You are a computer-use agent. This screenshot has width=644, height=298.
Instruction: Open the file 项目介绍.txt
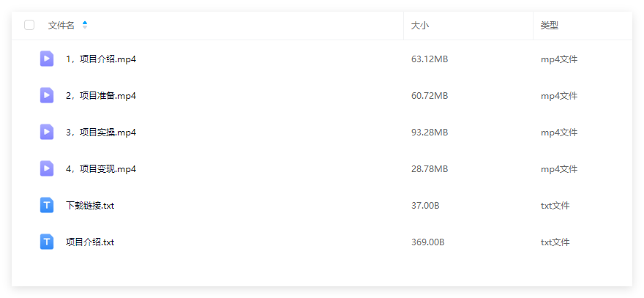coord(89,242)
